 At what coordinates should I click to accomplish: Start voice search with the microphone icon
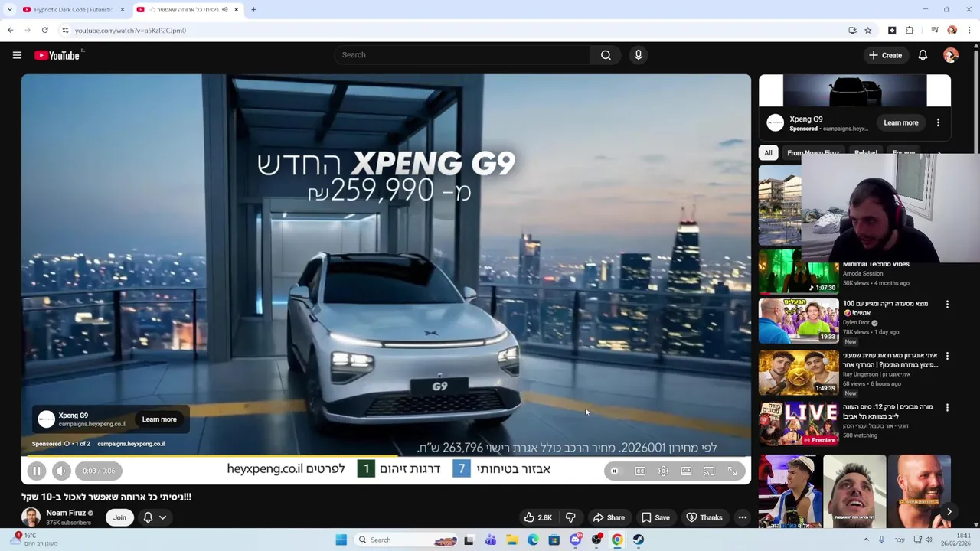pyautogui.click(x=639, y=55)
